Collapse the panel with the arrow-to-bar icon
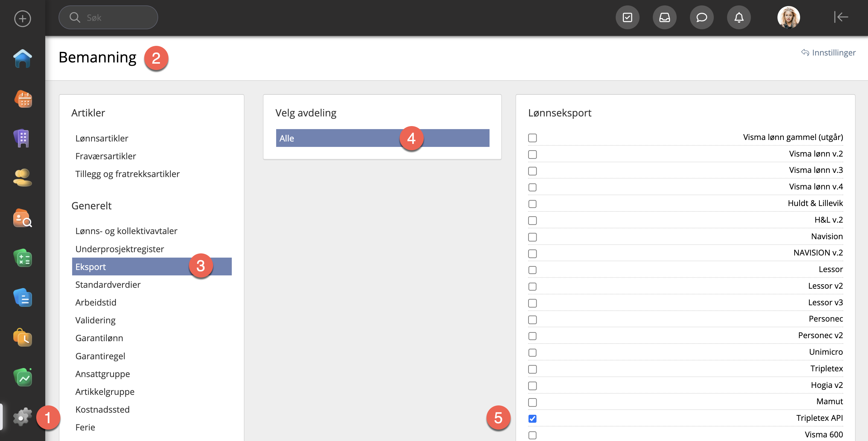 coord(841,17)
